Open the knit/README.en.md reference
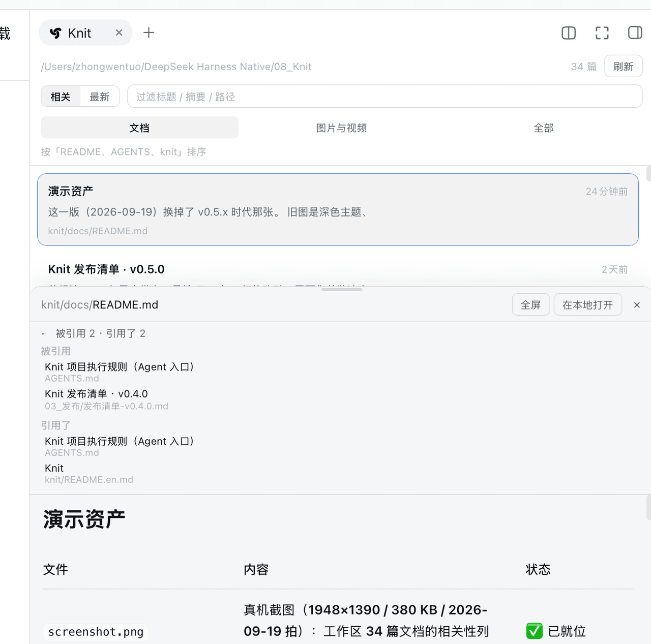The image size is (651, 644). [x=89, y=473]
